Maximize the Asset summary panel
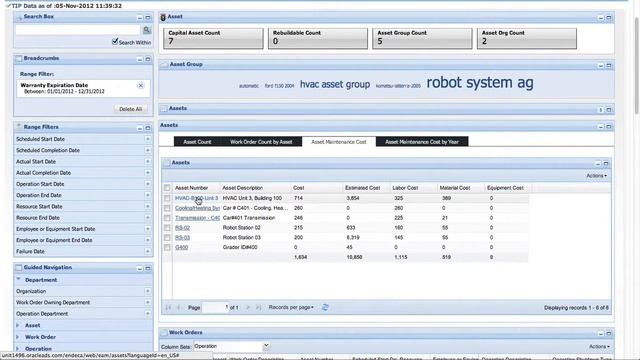 coord(609,18)
